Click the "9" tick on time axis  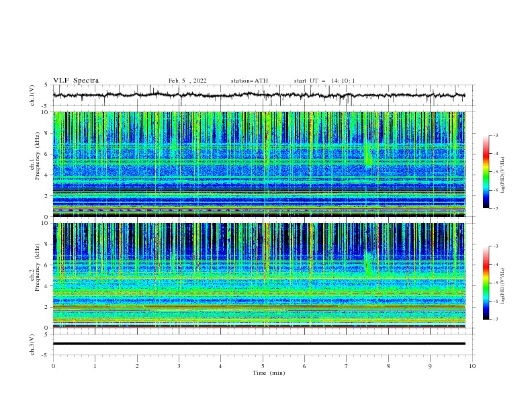coord(430,366)
